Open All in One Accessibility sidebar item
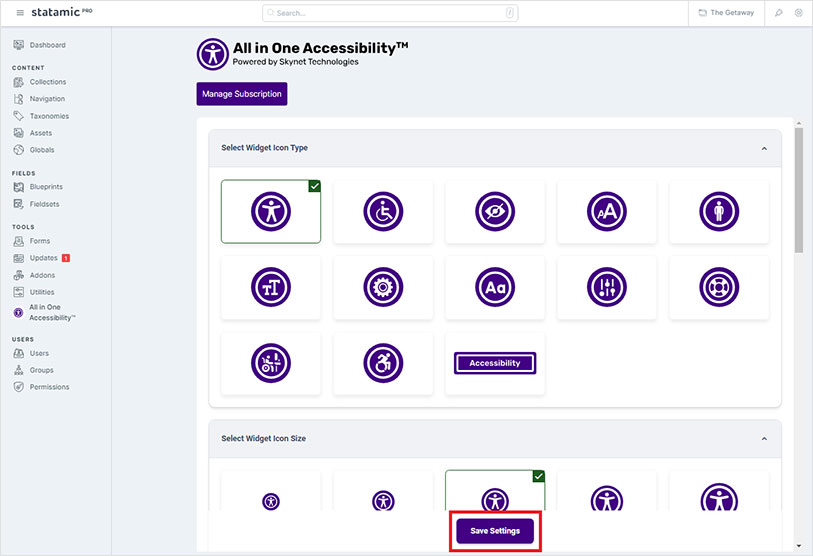Image resolution: width=813 pixels, height=556 pixels. 45,312
